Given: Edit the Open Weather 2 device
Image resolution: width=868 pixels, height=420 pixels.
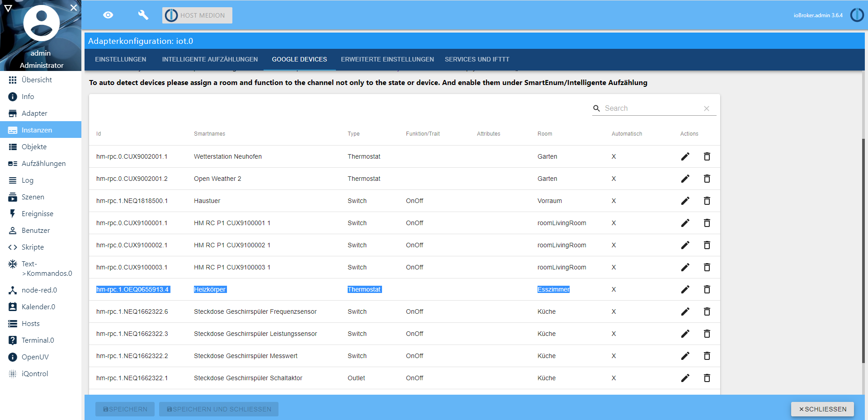Looking at the screenshot, I should coord(685,179).
